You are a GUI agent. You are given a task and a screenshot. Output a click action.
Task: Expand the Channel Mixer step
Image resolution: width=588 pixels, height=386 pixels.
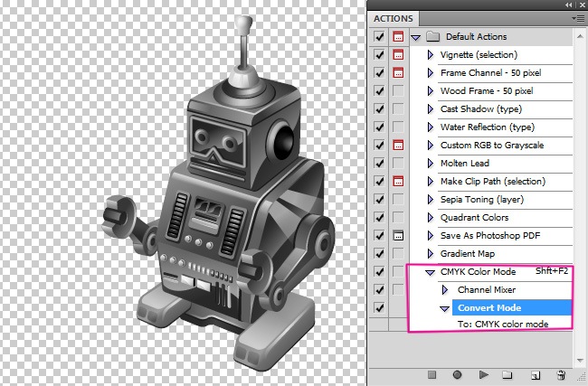click(x=444, y=290)
